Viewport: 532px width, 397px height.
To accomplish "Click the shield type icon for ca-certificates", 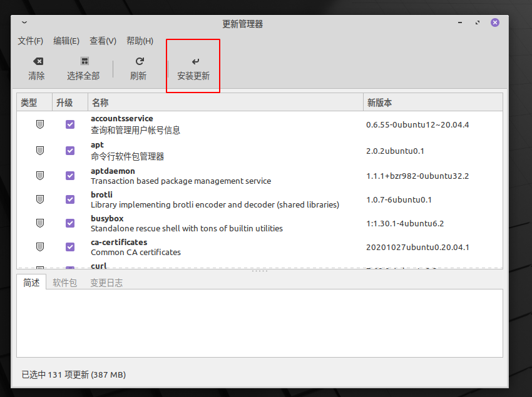I will [x=40, y=247].
